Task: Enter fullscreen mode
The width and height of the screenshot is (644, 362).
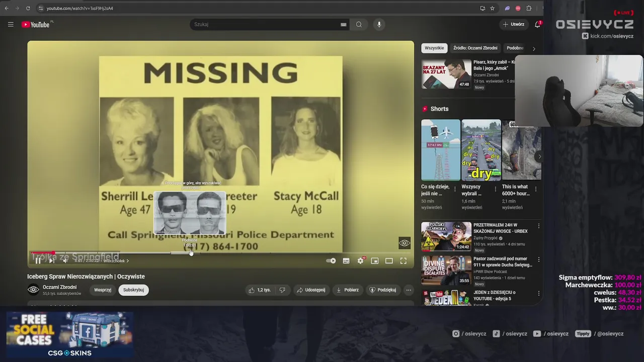Action: click(404, 260)
